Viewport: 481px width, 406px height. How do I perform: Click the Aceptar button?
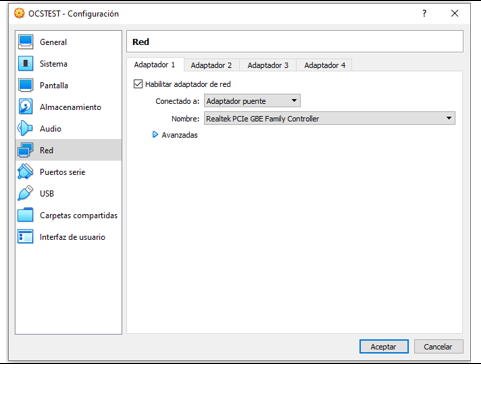(x=384, y=347)
